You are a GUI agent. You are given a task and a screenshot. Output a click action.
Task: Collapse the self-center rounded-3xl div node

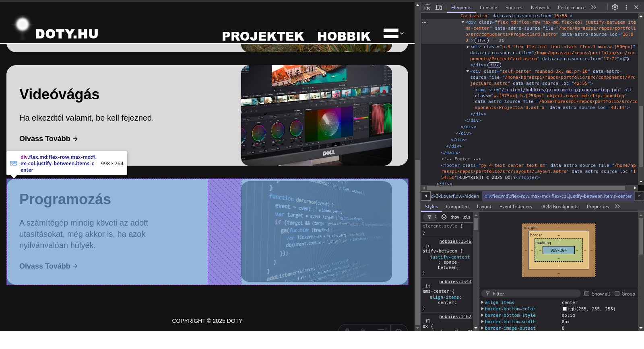coord(468,71)
